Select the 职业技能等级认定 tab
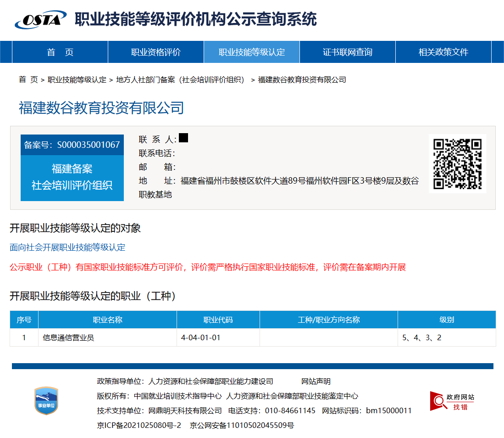 pos(252,52)
